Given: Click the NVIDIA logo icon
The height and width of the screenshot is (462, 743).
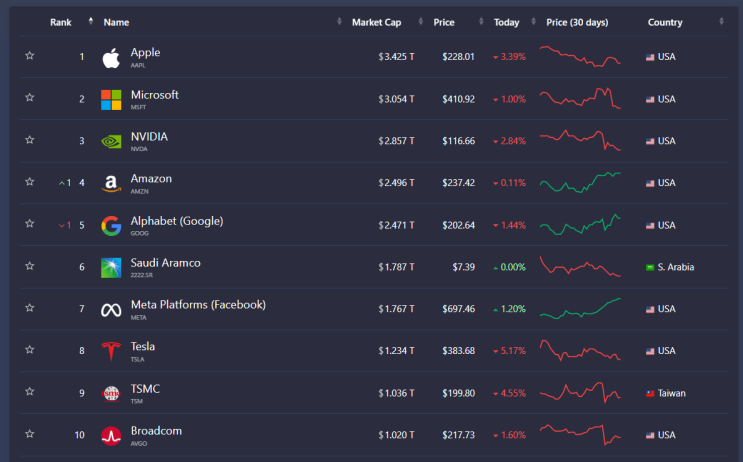Looking at the screenshot, I should pyautogui.click(x=111, y=141).
